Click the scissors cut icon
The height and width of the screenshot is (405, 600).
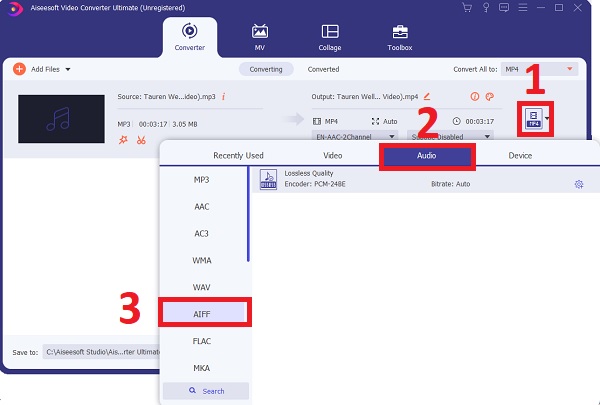click(141, 140)
